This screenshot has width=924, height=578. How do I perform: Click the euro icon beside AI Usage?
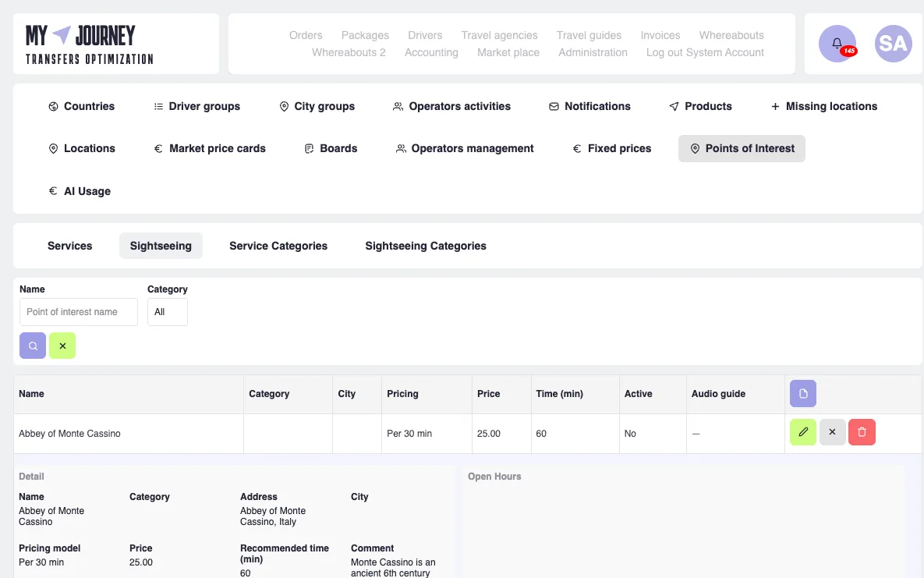(53, 191)
